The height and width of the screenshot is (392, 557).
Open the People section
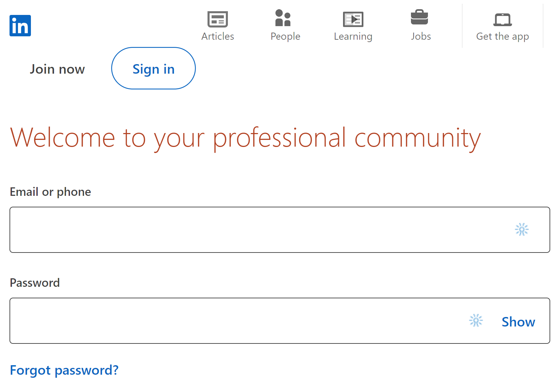285,36
